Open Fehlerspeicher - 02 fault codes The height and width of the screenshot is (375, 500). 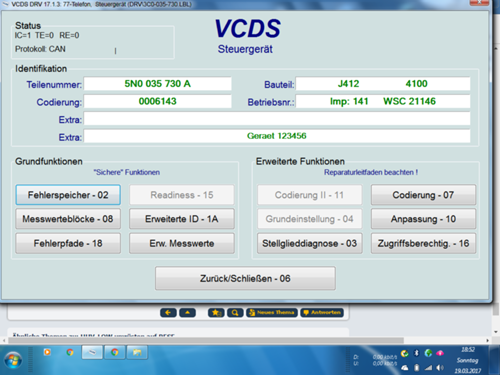tap(68, 195)
